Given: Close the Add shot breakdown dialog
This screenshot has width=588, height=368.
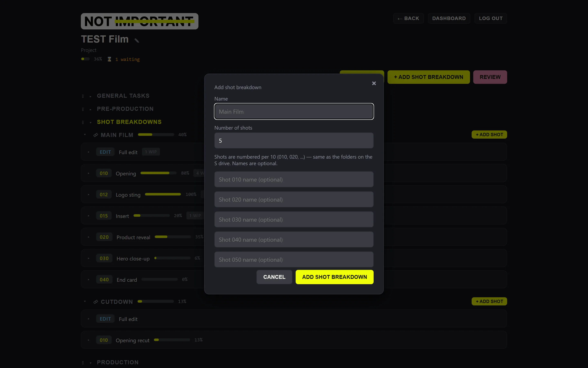Looking at the screenshot, I should 374,83.
